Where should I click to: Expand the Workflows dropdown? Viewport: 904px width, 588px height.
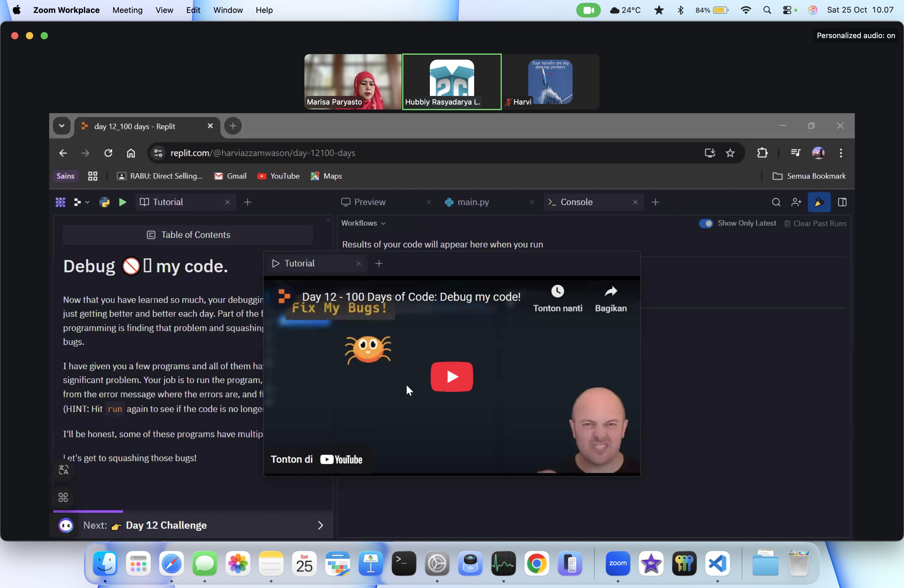click(363, 223)
